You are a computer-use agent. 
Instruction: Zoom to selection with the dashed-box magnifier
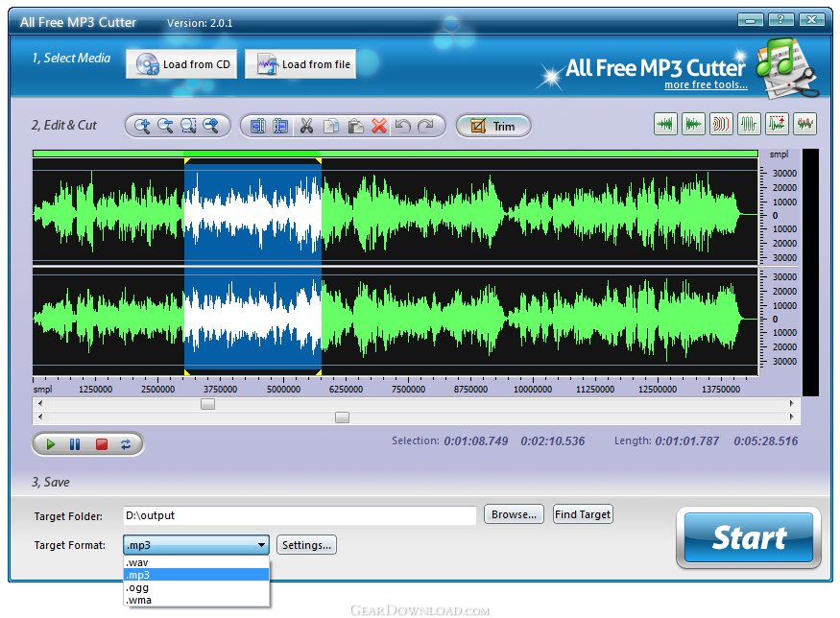188,126
